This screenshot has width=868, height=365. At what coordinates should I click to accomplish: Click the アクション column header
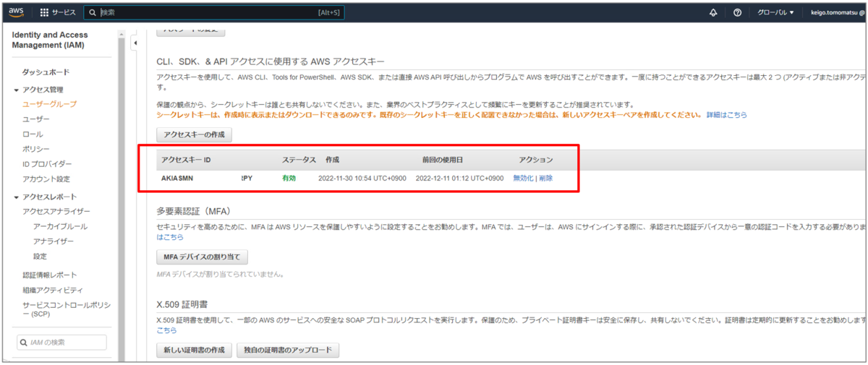pyautogui.click(x=535, y=160)
